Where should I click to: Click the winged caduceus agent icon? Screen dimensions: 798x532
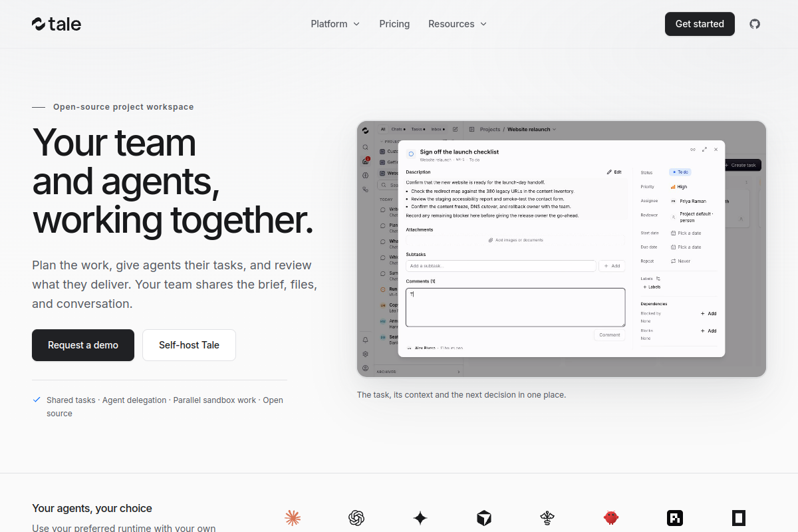547,518
